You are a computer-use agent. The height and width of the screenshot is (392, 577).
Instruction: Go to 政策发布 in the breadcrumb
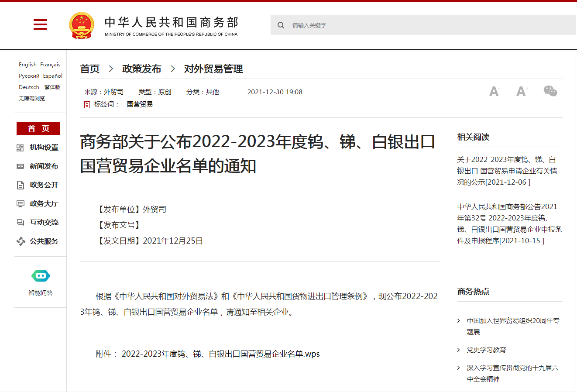pyautogui.click(x=142, y=69)
